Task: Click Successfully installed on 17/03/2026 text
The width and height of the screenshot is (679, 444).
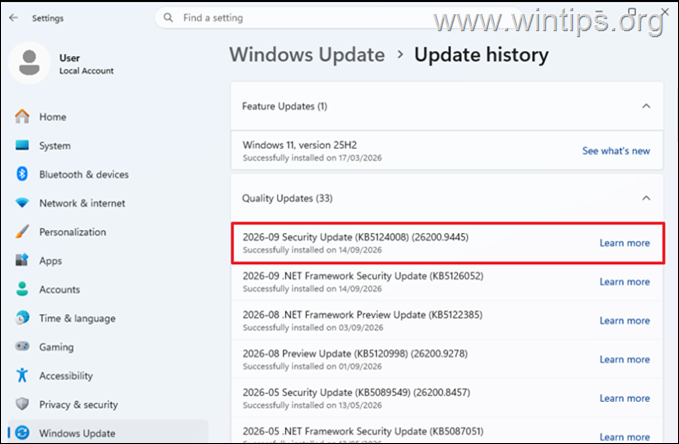Action: (312, 158)
